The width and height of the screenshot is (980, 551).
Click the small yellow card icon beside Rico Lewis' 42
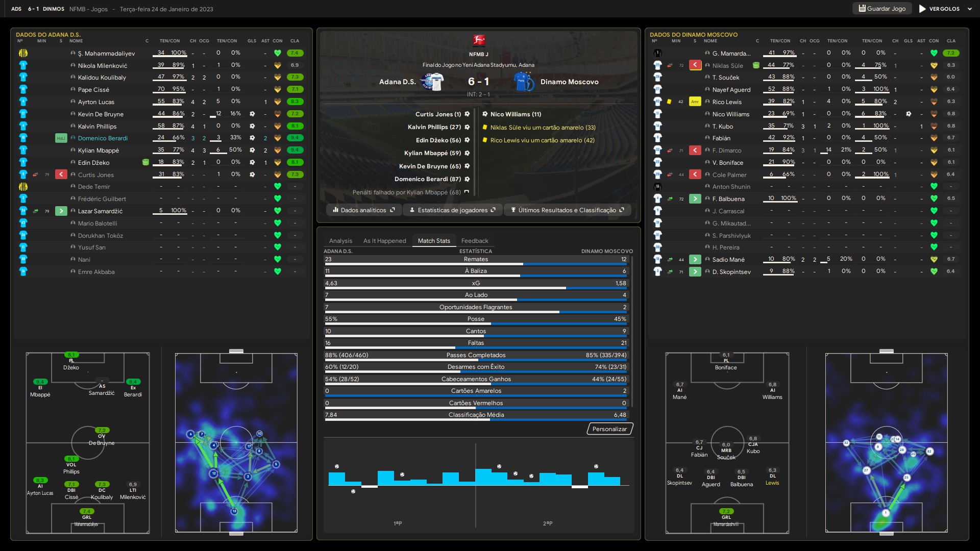669,102
